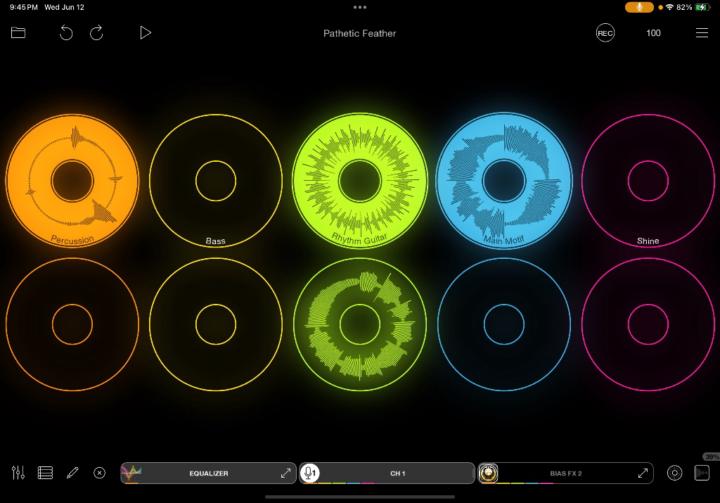
Task: Tap the circled X clear icon
Action: (99, 473)
